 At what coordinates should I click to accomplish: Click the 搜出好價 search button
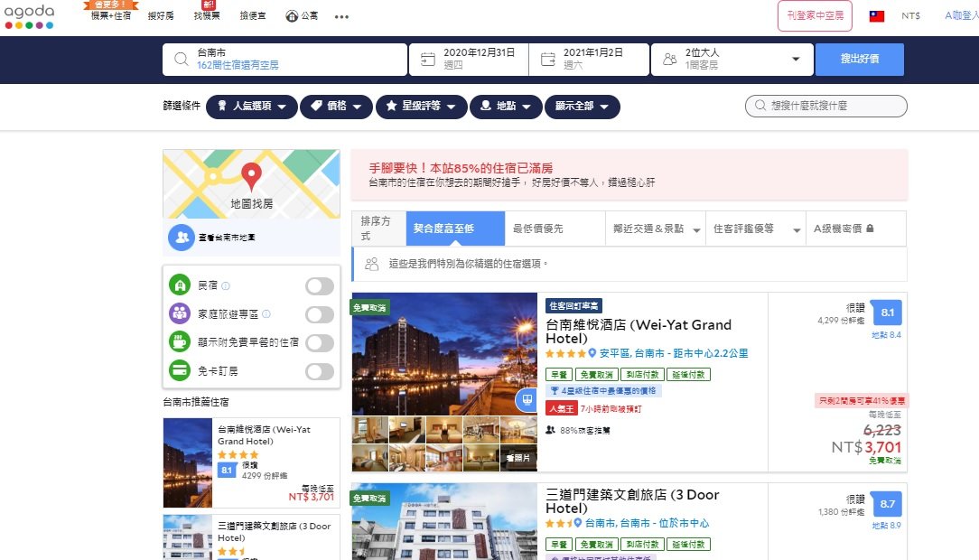pyautogui.click(x=860, y=59)
